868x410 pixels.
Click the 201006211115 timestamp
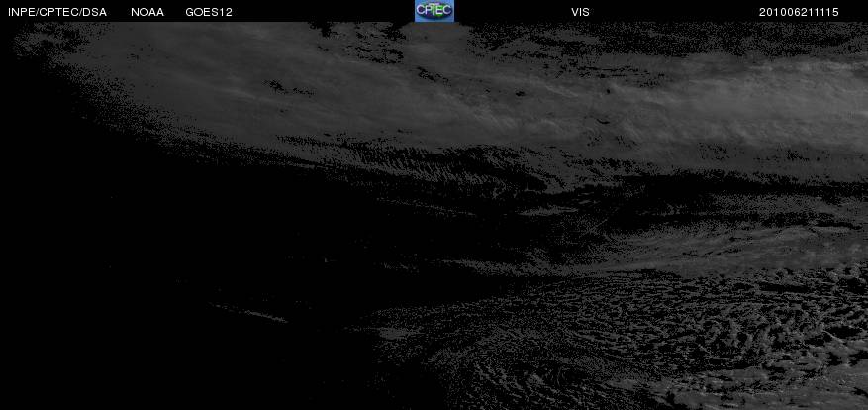pos(799,12)
